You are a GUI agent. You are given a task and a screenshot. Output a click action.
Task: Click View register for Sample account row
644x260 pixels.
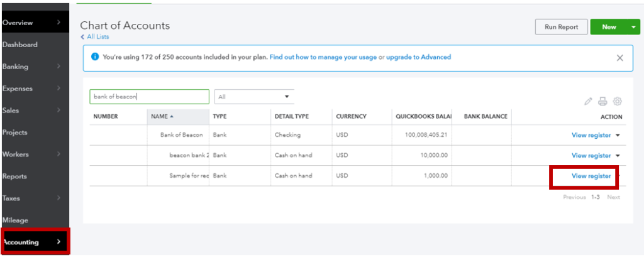tap(591, 176)
